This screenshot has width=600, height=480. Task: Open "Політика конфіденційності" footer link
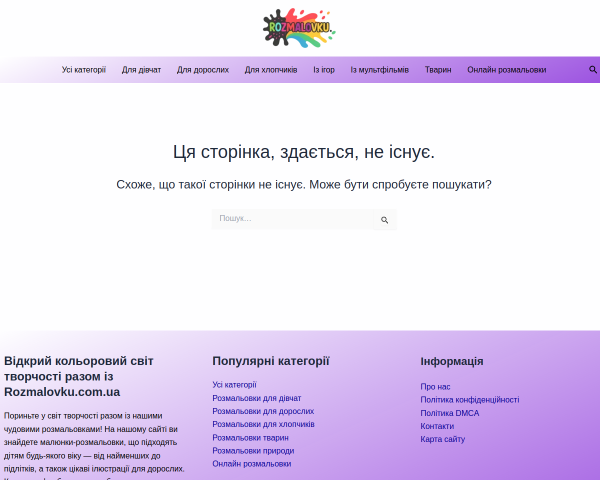click(x=470, y=400)
